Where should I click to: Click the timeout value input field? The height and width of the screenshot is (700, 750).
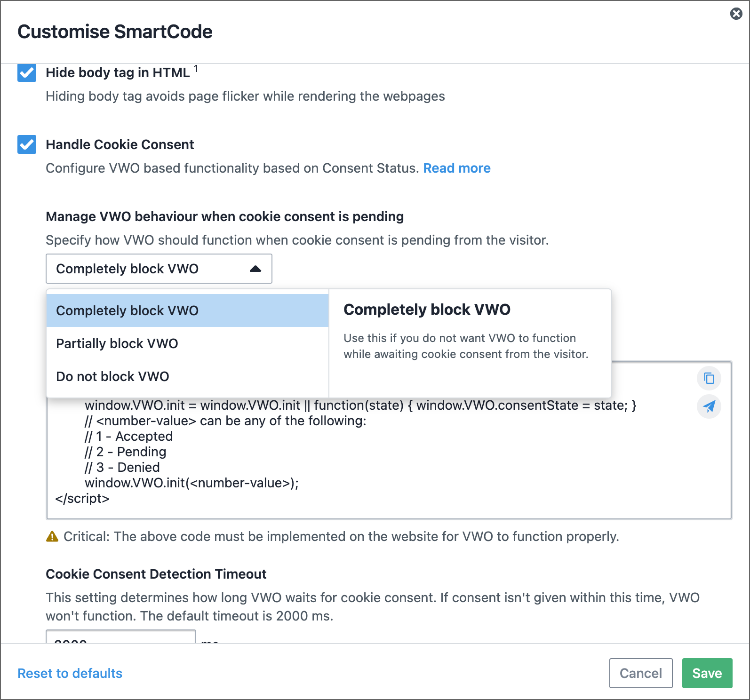click(x=121, y=637)
